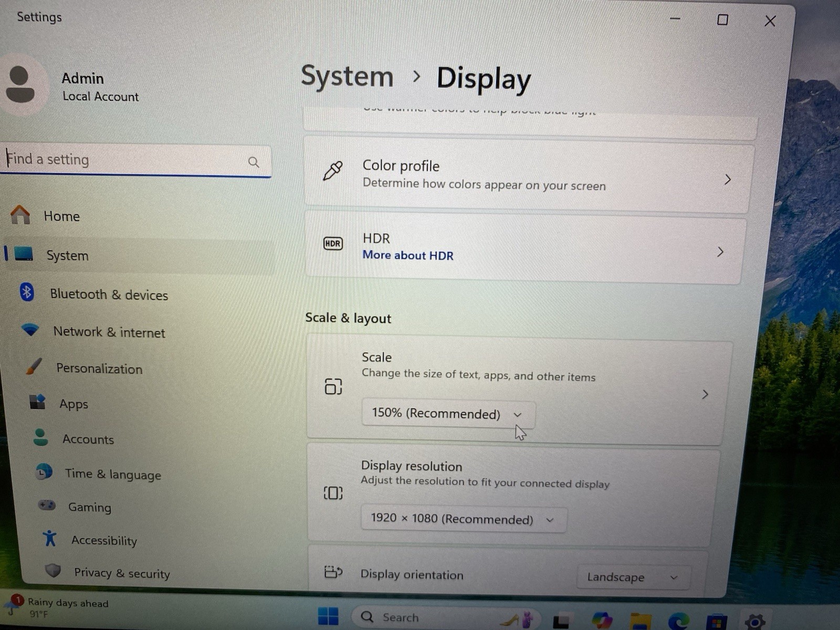Click the Scale icon
The width and height of the screenshot is (840, 630).
coord(333,386)
